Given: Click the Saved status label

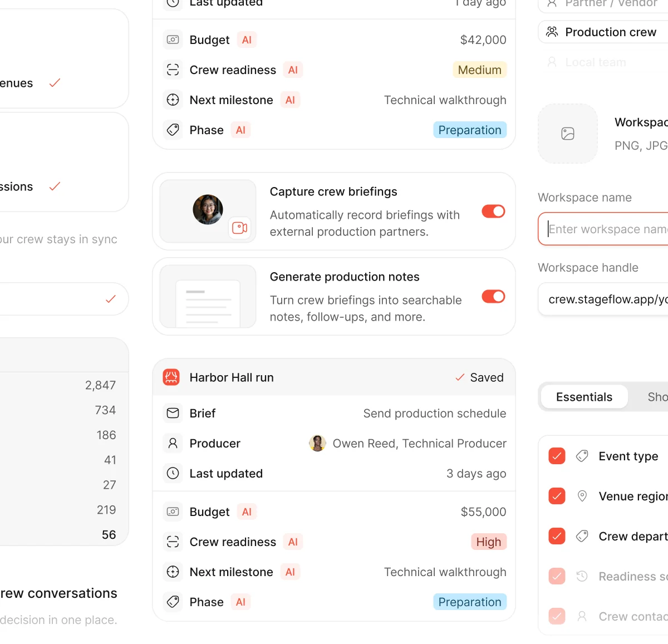Looking at the screenshot, I should pos(487,377).
